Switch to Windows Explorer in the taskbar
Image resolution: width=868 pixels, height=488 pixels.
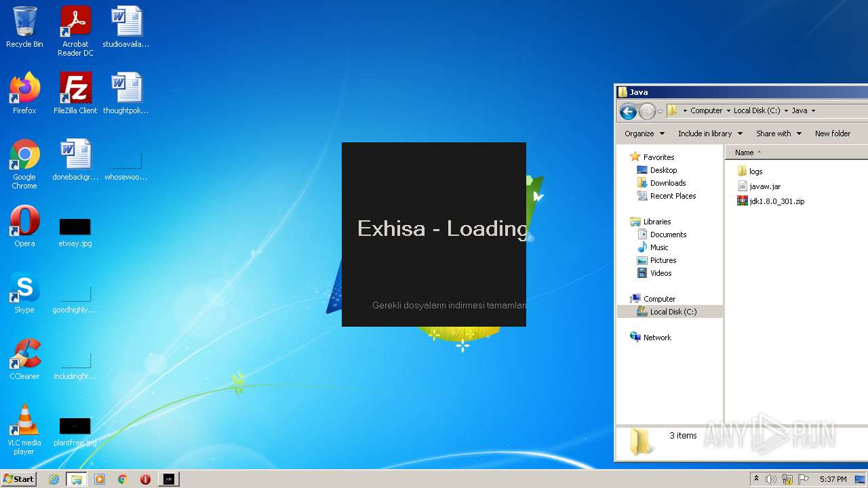pyautogui.click(x=77, y=479)
